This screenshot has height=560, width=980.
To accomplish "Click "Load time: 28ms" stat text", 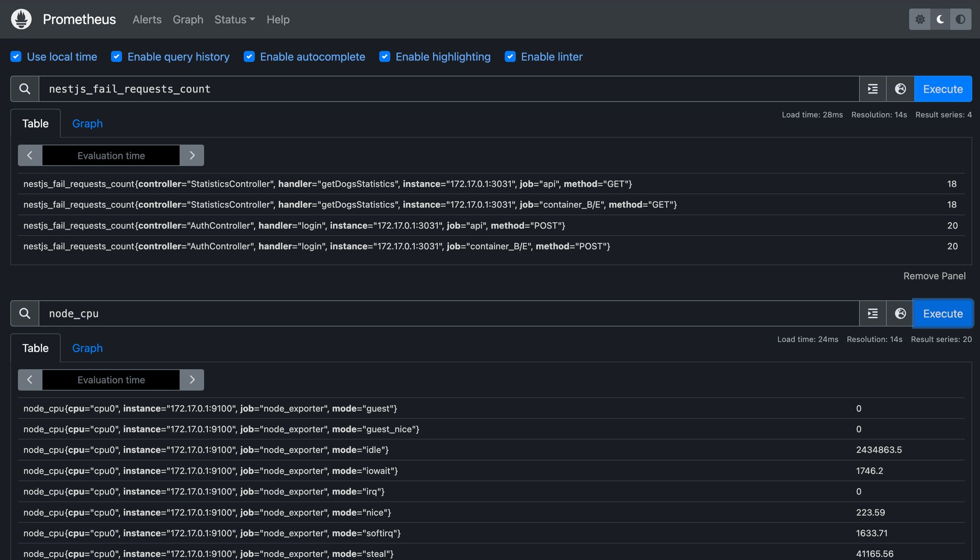I will [x=812, y=115].
